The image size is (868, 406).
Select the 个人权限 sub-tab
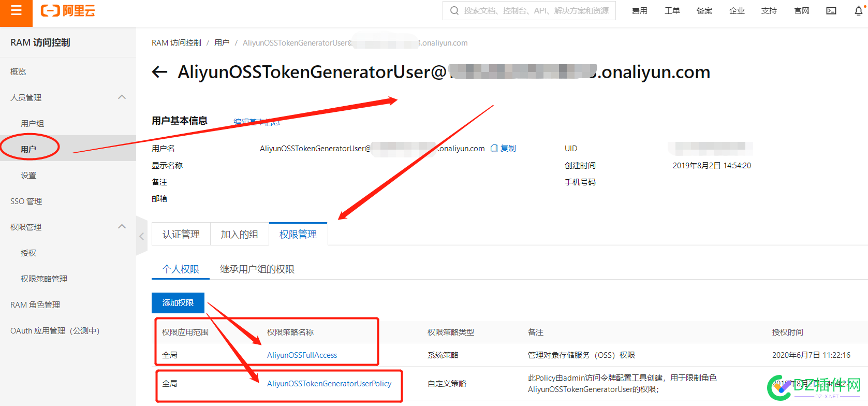181,269
